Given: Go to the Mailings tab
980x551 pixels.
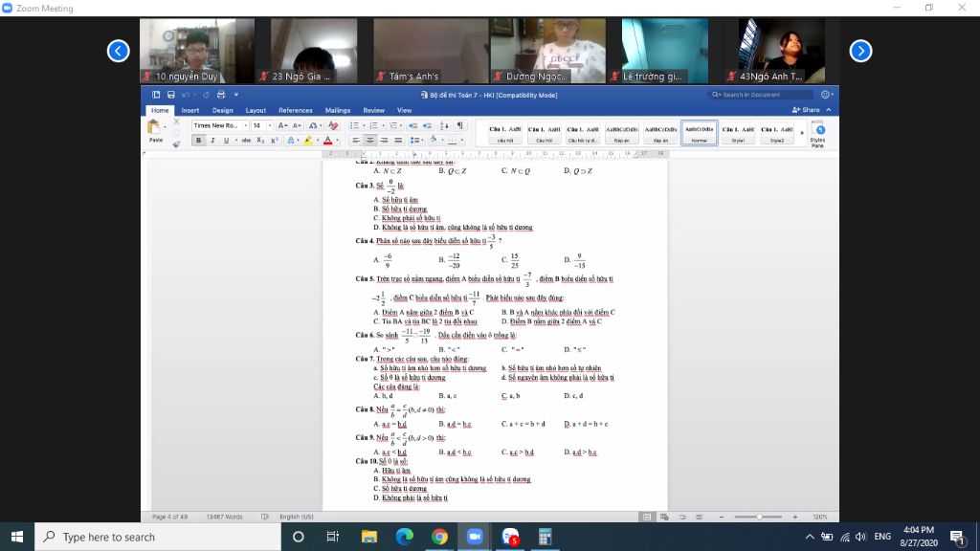Looking at the screenshot, I should (338, 111).
